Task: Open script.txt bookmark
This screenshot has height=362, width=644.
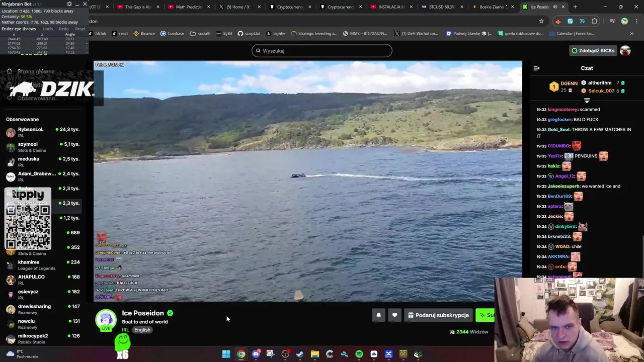Action: click(249, 34)
